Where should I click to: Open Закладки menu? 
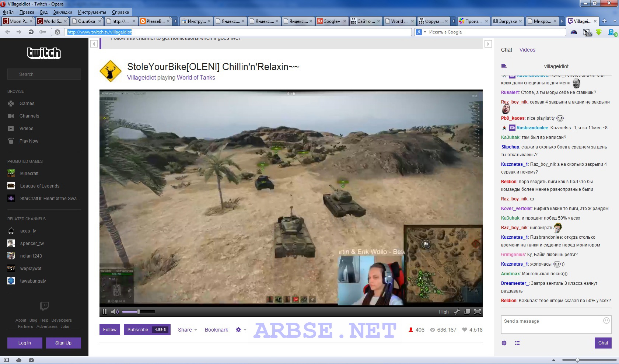pyautogui.click(x=63, y=12)
